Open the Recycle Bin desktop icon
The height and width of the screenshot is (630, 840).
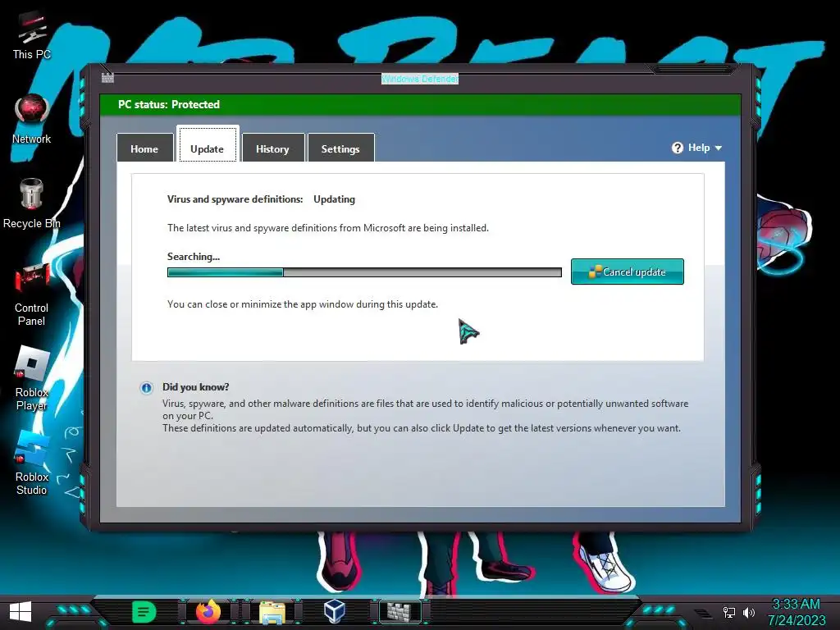pos(32,203)
